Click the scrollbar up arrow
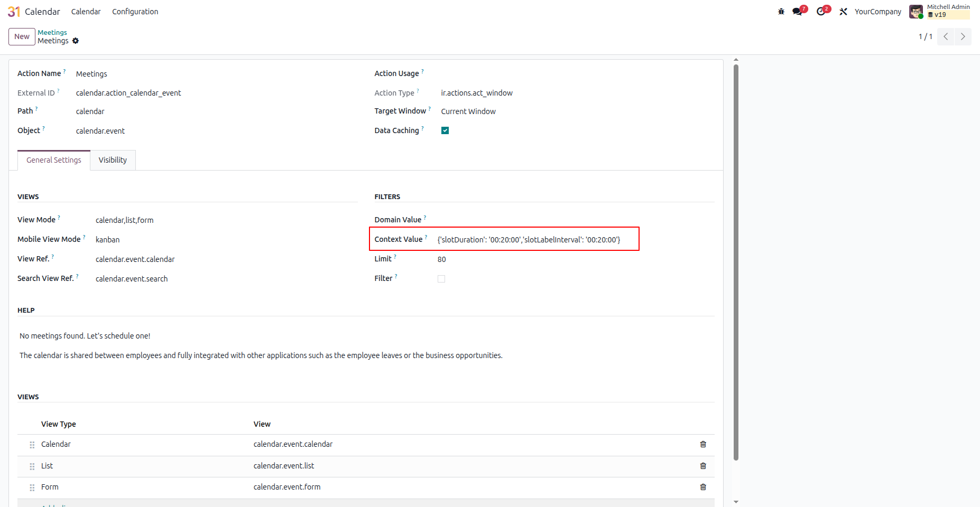The height and width of the screenshot is (507, 980). tap(736, 60)
